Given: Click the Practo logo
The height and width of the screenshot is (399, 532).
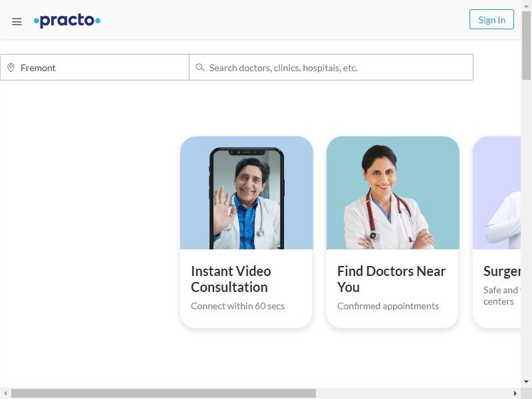Looking at the screenshot, I should point(67,21).
